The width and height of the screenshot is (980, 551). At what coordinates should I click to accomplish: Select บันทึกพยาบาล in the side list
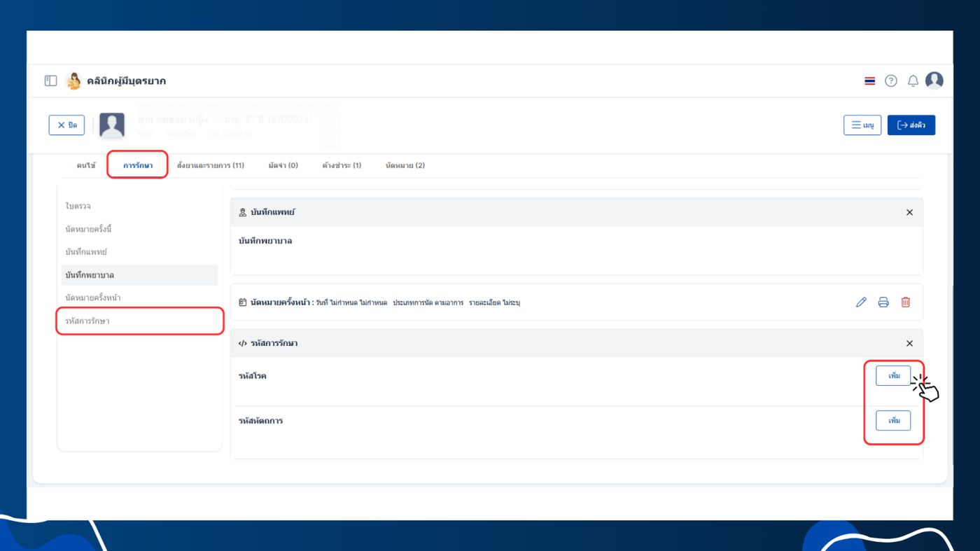click(140, 275)
